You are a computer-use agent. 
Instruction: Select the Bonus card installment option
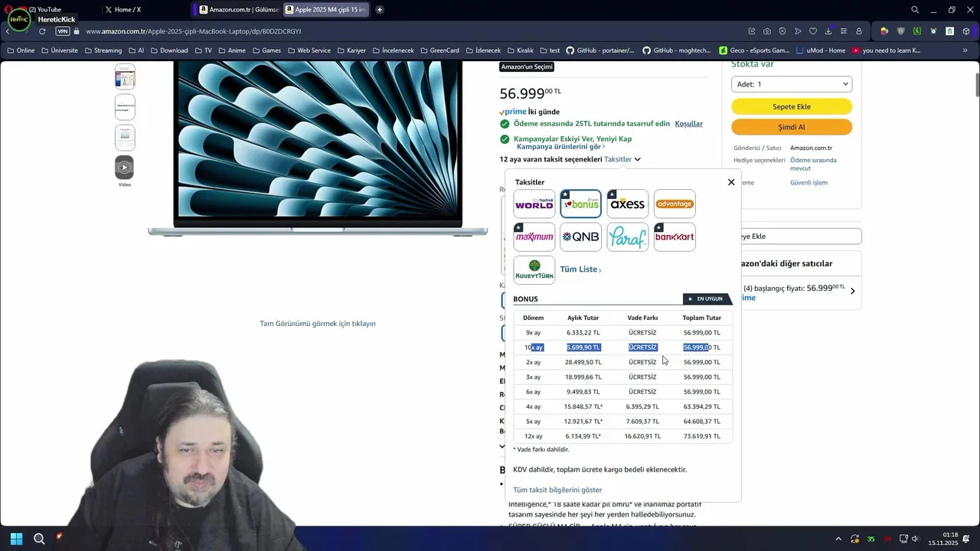pos(580,204)
